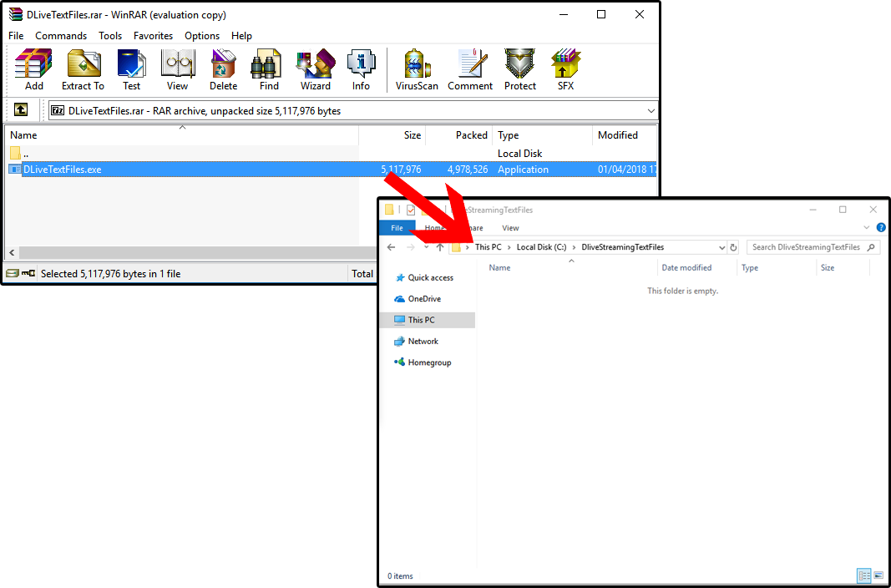Expand the Explorer address bar history dropdown
The image size is (891, 588).
click(721, 247)
